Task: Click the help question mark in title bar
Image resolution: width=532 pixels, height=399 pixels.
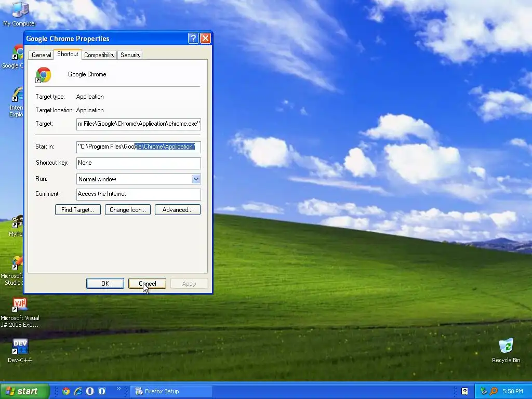Action: point(193,38)
